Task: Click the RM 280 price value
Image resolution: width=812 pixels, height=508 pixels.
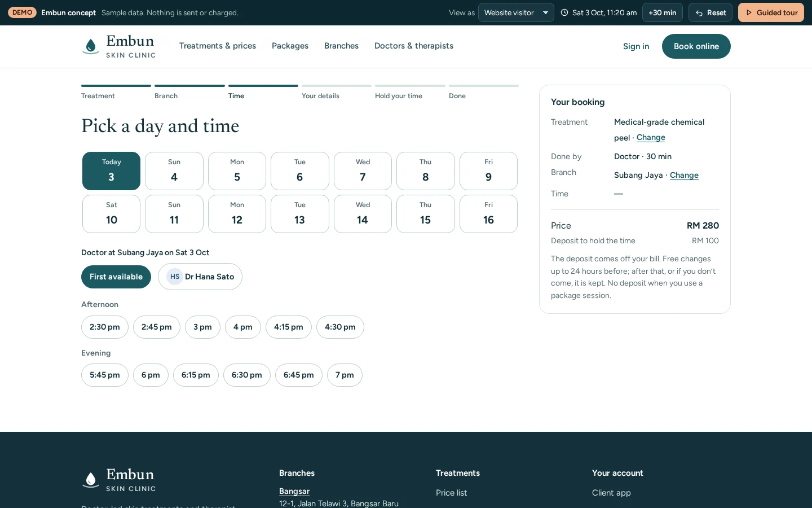Action: 703,225
